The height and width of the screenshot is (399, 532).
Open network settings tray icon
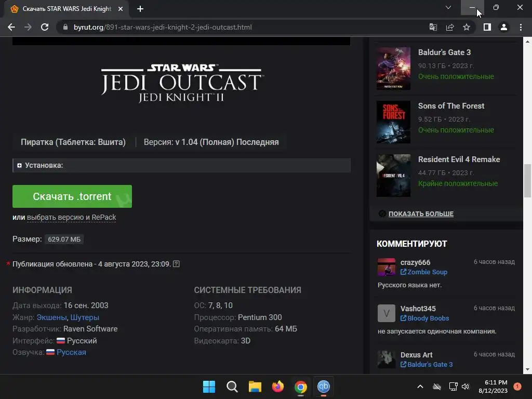point(453,387)
